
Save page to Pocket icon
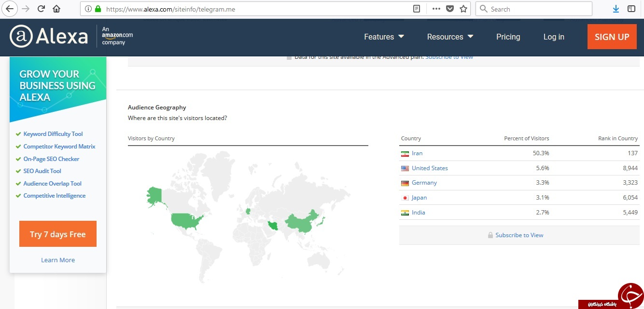[x=450, y=9]
